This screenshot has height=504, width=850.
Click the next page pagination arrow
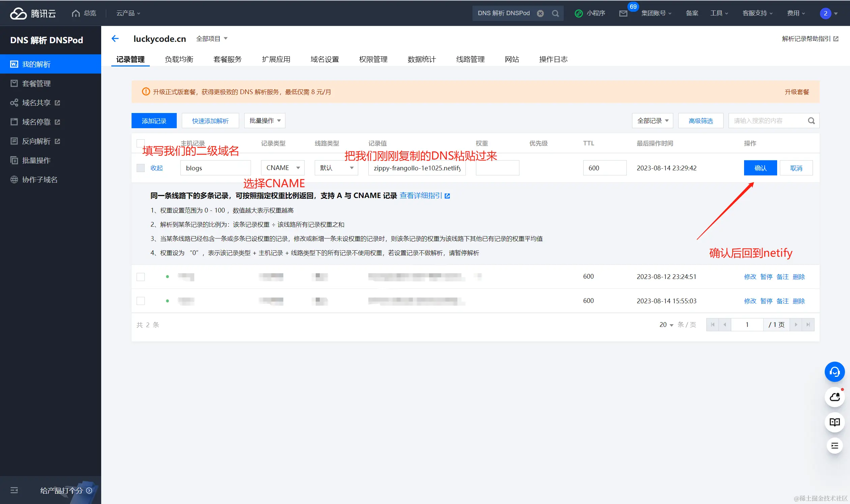pos(796,325)
